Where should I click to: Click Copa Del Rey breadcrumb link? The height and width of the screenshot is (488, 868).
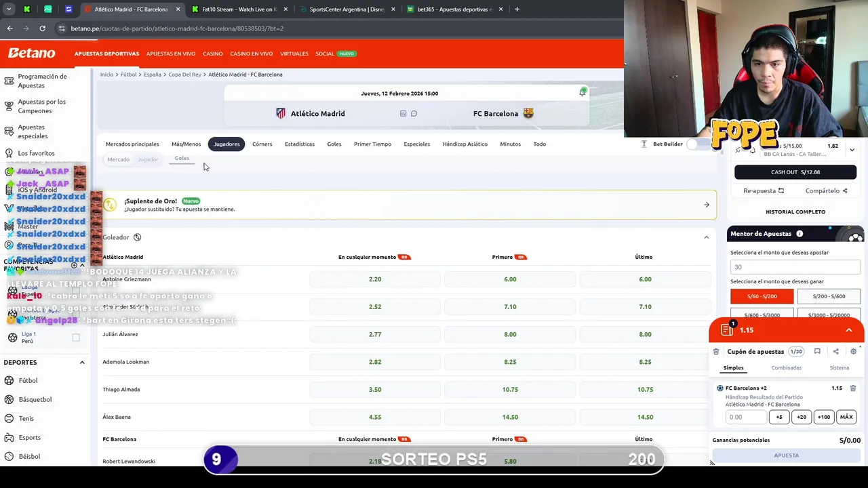point(184,75)
